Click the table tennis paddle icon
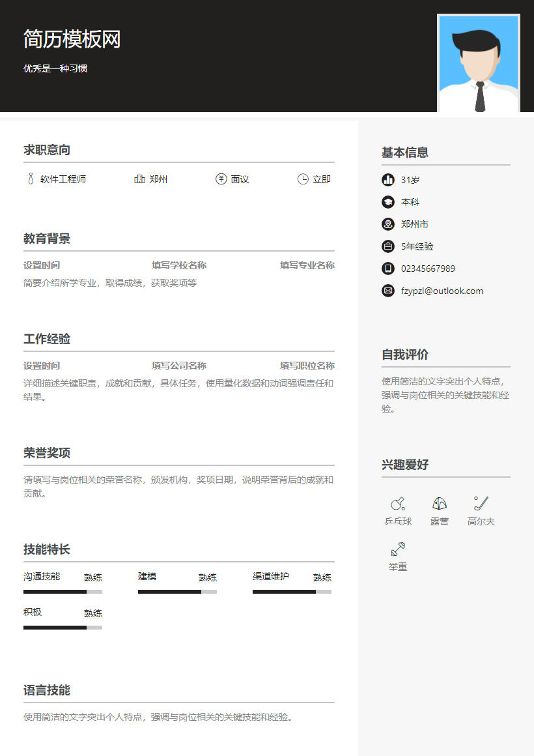Viewport: 534px width, 756px height. tap(397, 504)
